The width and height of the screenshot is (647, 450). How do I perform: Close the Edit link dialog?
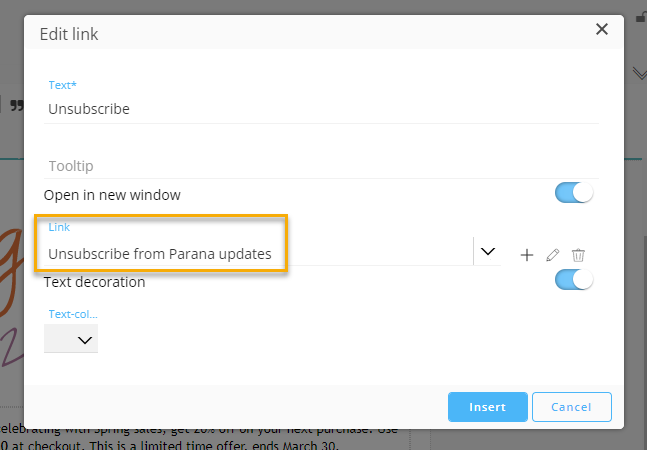coord(602,30)
